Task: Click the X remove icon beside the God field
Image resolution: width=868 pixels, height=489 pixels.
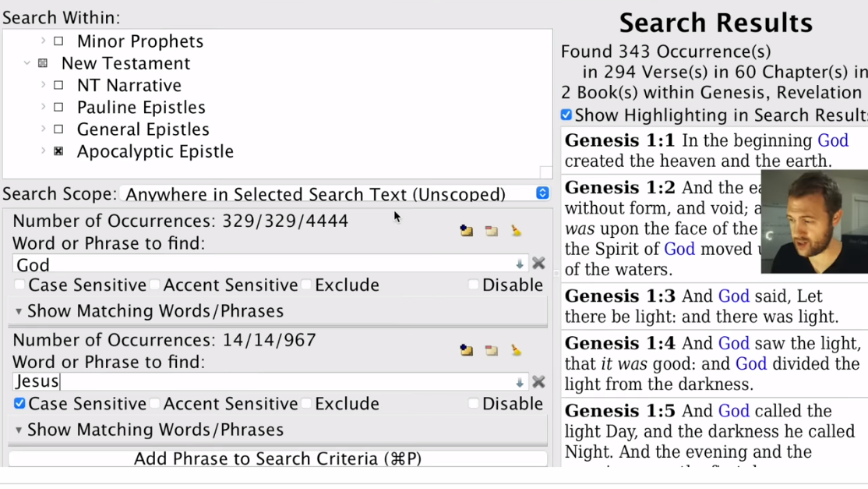Action: pos(538,264)
